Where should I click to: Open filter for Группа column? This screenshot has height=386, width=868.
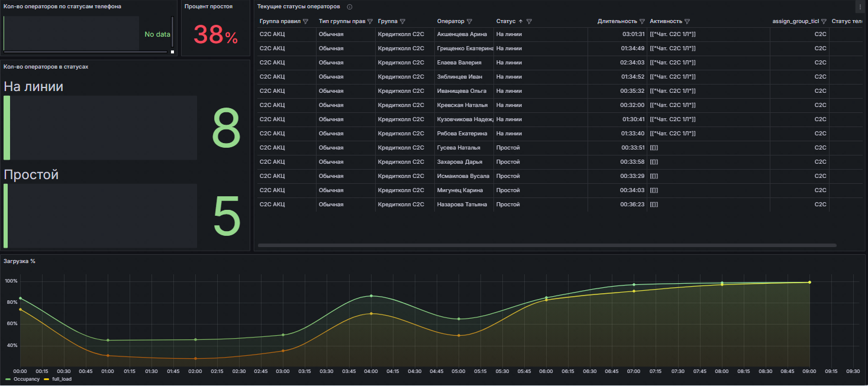[x=402, y=21]
